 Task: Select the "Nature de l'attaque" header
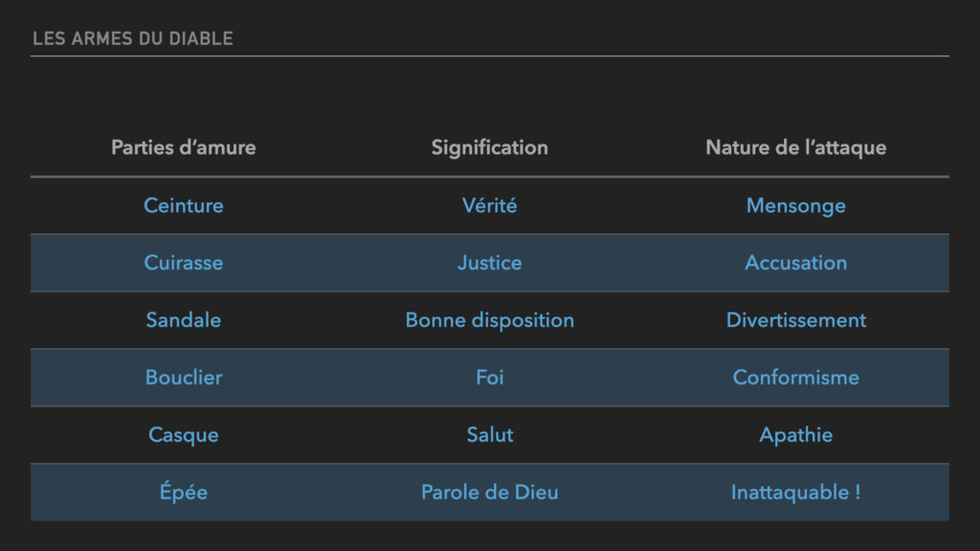[x=795, y=147]
